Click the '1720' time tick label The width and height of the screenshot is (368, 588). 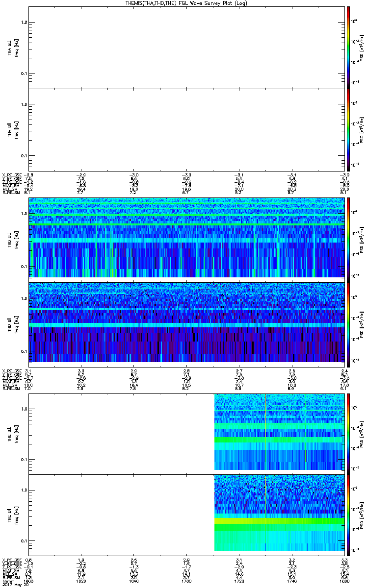[239, 581]
